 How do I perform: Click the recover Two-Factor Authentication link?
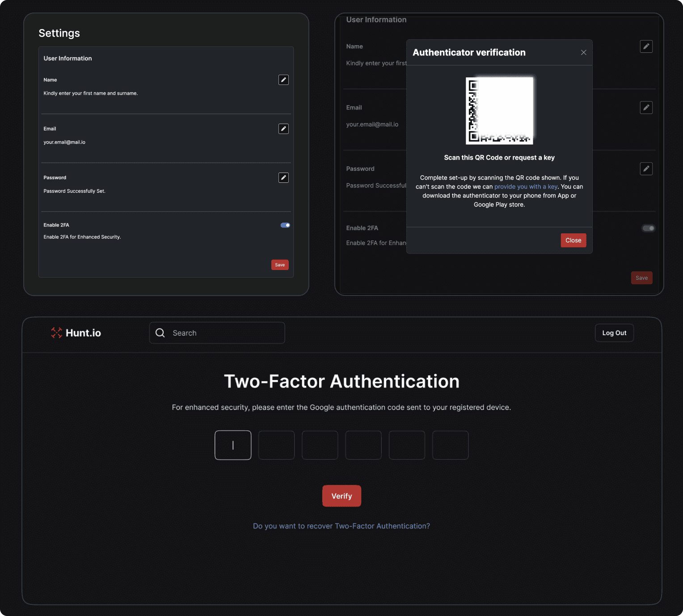pyautogui.click(x=341, y=526)
